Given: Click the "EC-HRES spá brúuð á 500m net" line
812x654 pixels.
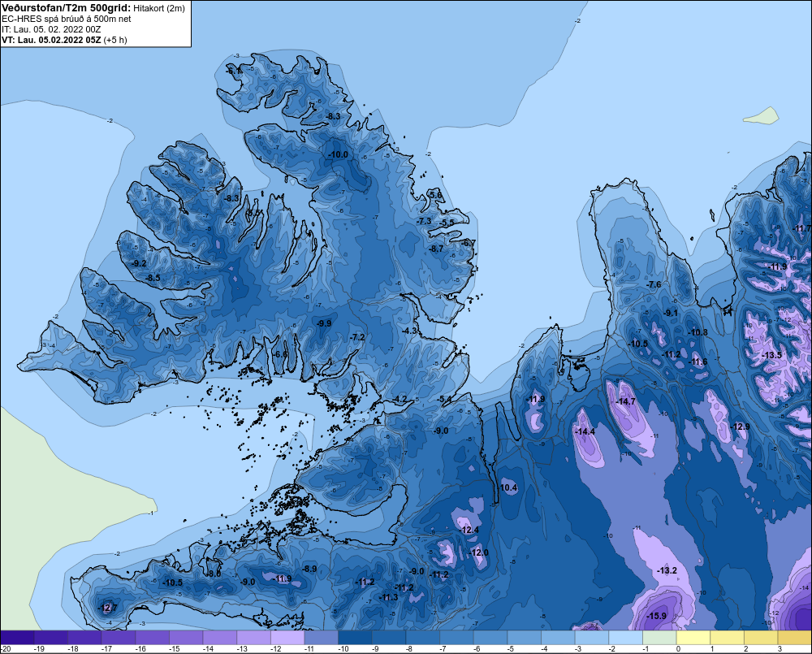Looking at the screenshot, I should click(x=67, y=19).
